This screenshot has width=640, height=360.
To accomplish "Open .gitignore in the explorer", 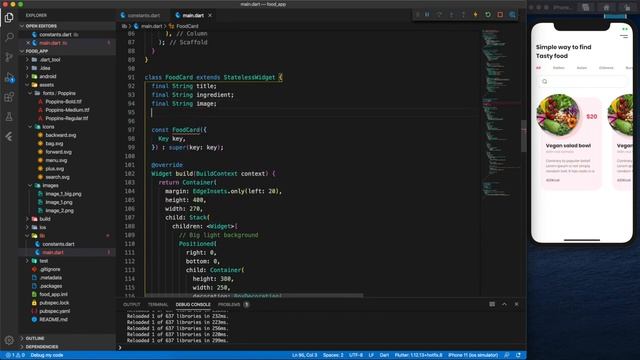I will [50, 269].
